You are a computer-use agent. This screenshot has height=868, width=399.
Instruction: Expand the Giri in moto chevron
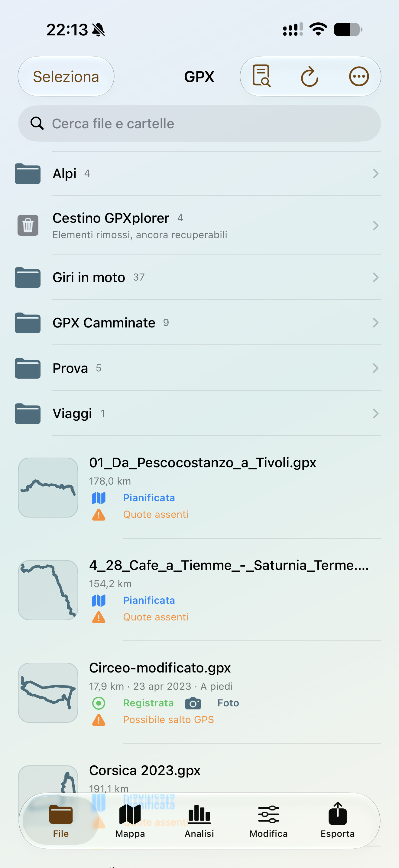click(375, 277)
